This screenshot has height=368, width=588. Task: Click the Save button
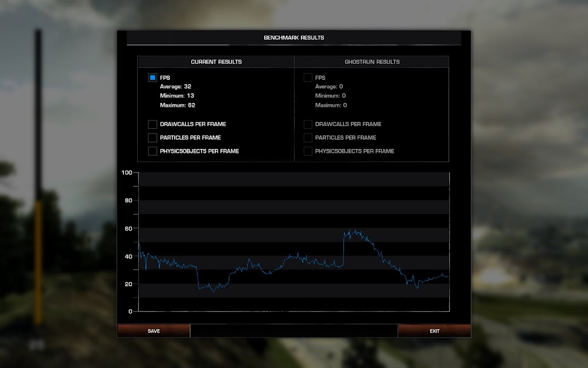click(x=154, y=331)
